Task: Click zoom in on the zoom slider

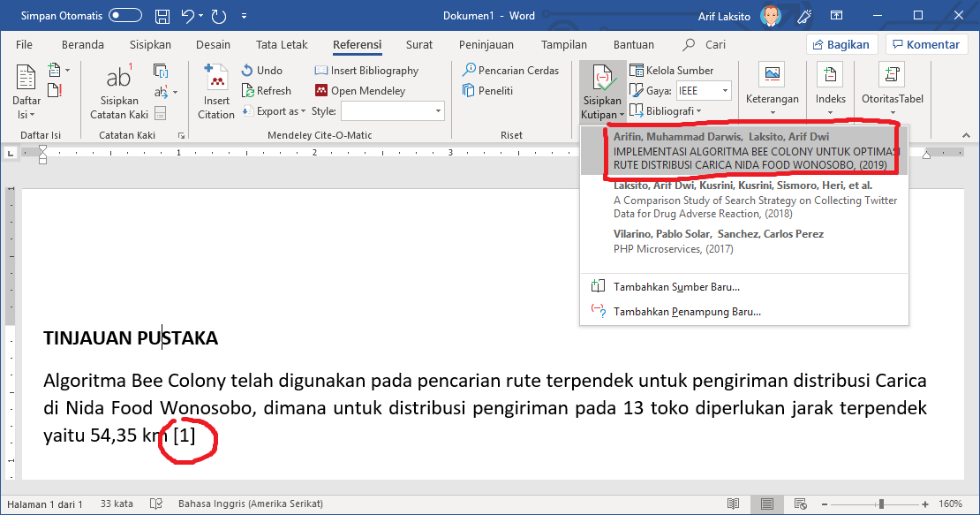Action: point(925,504)
